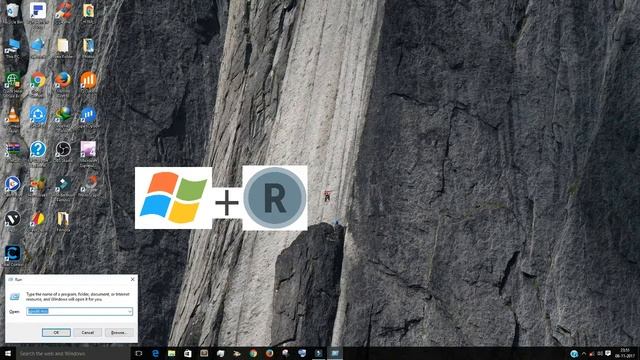Select the OBS Studio desktop shortcut
This screenshot has height=360, width=640.
tap(63, 150)
